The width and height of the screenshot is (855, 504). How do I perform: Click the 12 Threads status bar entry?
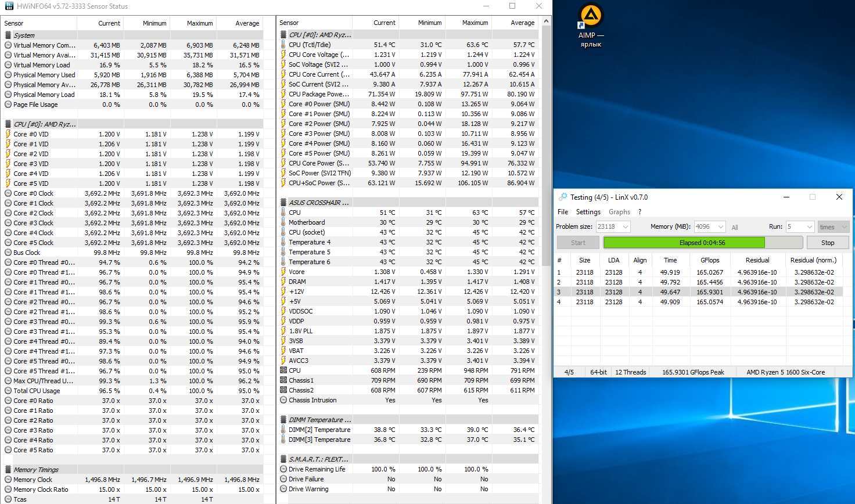tap(631, 372)
